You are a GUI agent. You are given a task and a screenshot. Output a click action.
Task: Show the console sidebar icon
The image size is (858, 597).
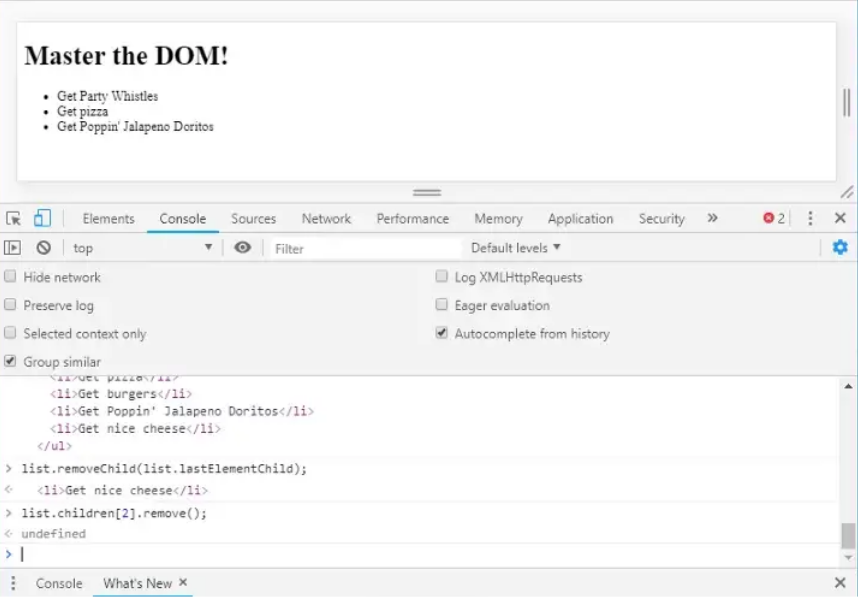tap(13, 248)
